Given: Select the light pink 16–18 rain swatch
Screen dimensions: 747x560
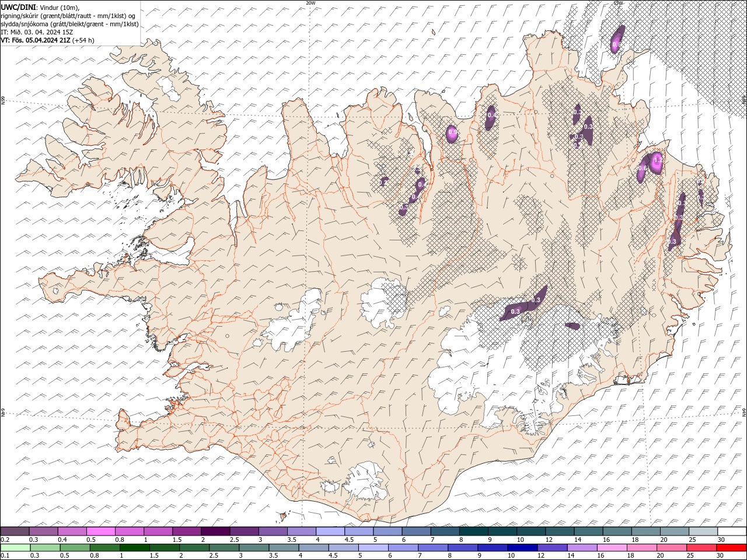Looking at the screenshot, I should [x=611, y=548].
